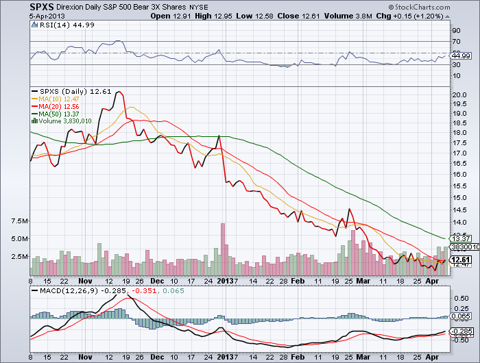This screenshot has width=480, height=363.
Task: Click the Mar label on price chart axis
Action: [x=363, y=281]
